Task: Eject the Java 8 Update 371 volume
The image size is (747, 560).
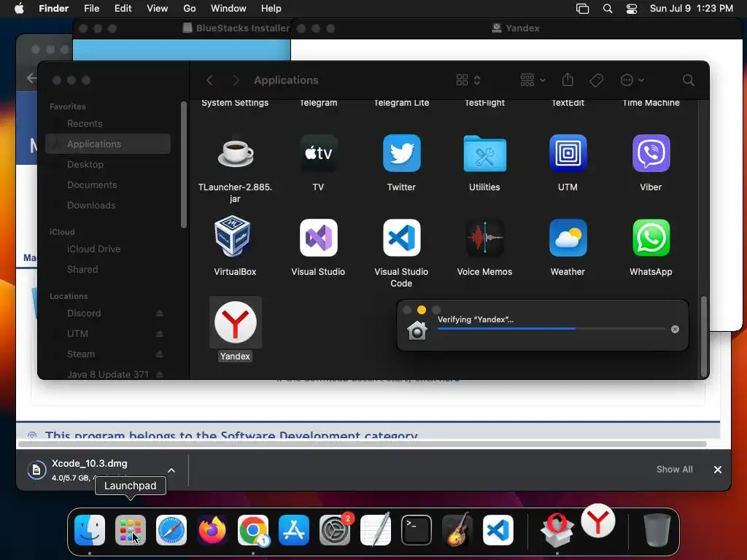Action: 160,375
